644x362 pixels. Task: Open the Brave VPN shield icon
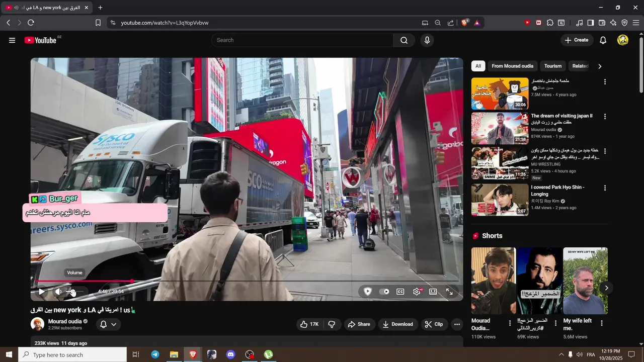(624, 23)
